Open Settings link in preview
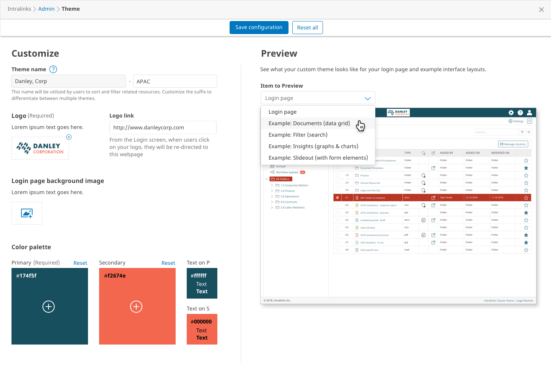Image resolution: width=551 pixels, height=392 pixels. click(516, 121)
